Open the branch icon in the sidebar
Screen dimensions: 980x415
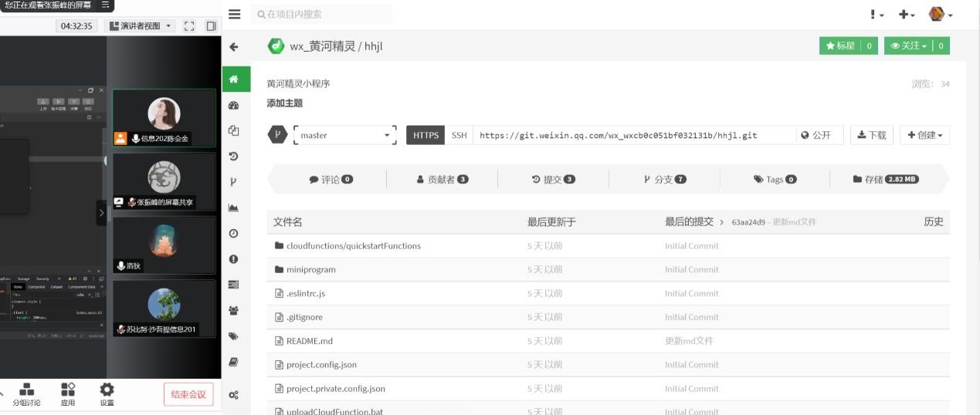pos(234,182)
